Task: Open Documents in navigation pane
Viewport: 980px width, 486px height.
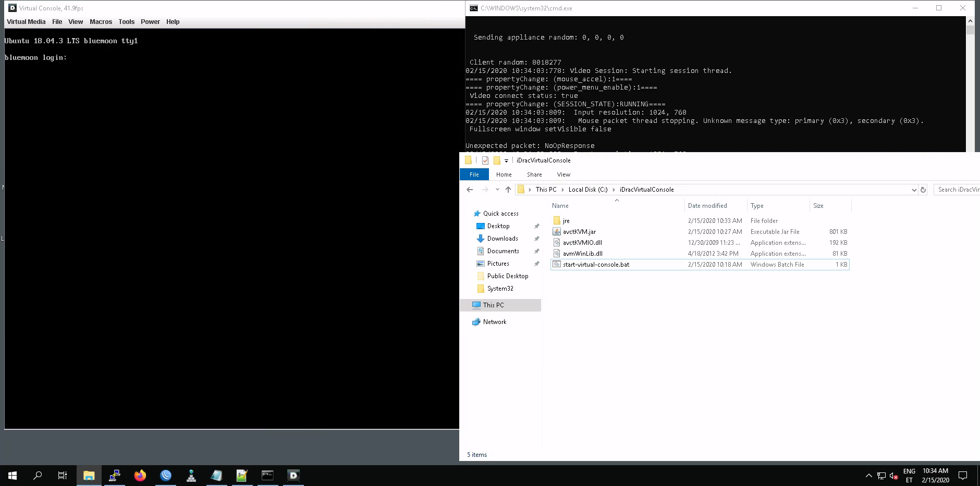Action: click(x=503, y=251)
